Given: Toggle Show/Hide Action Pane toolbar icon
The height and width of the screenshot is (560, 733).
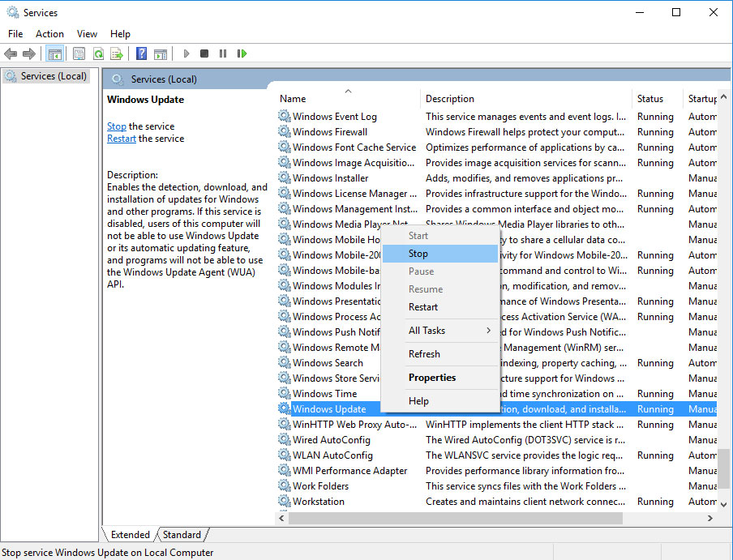Looking at the screenshot, I should (161, 53).
